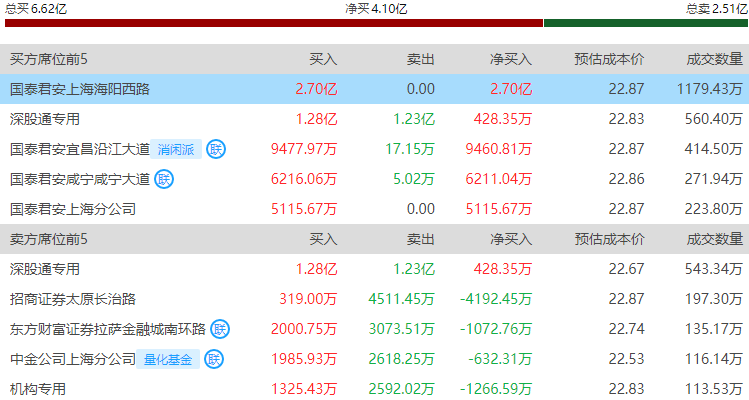Open the 东方财富证券拉萨金融城南环路 seat name

[x=107, y=329]
